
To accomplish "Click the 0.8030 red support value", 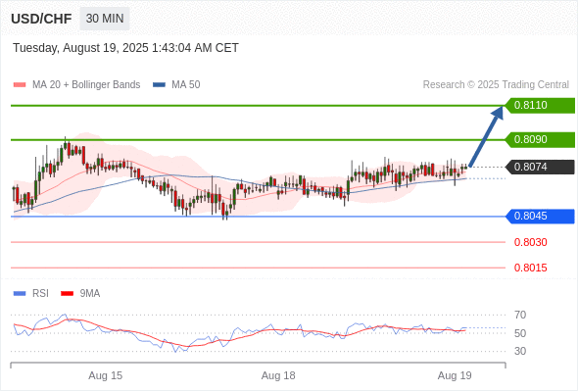I will pyautogui.click(x=530, y=242).
